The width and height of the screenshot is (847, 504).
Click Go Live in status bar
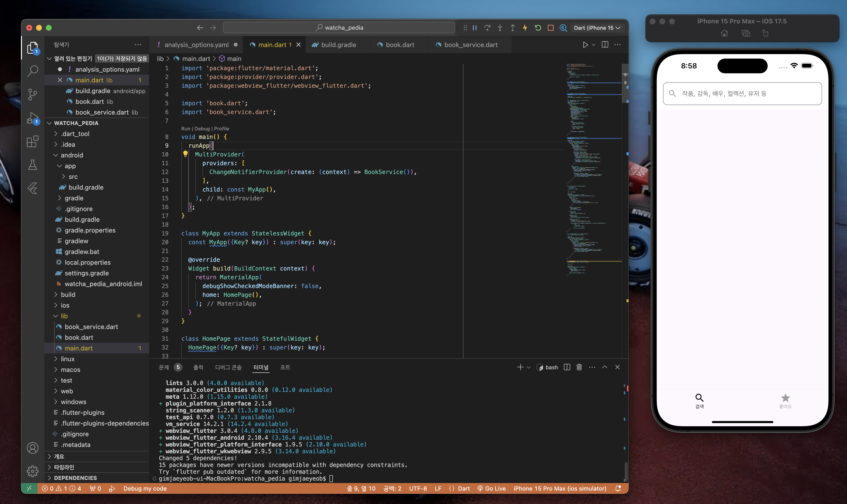coord(491,488)
